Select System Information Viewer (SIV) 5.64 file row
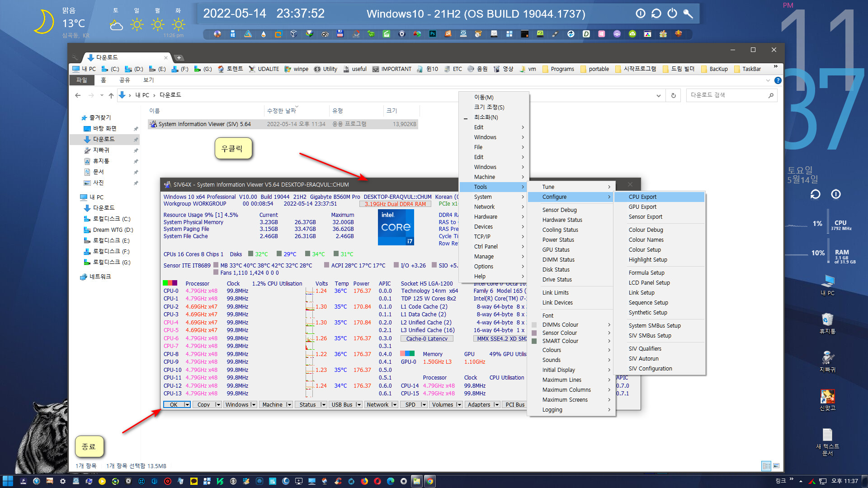This screenshot has width=868, height=488. click(283, 124)
